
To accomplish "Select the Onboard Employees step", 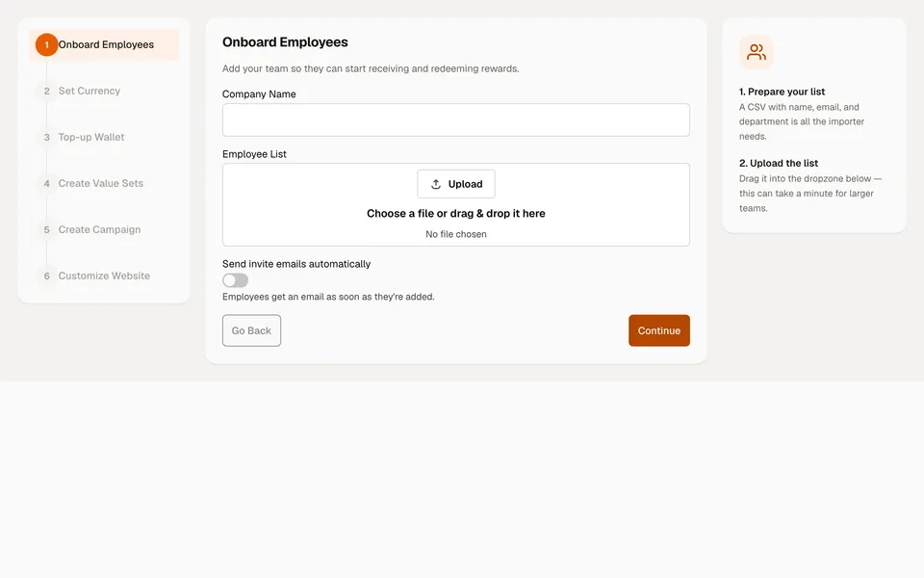I will click(104, 45).
